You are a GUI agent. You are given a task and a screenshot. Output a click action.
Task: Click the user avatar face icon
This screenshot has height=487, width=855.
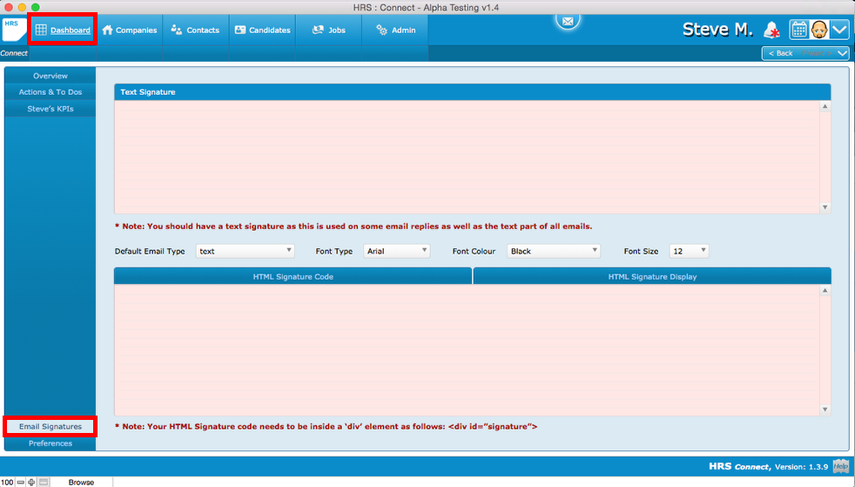tap(819, 29)
